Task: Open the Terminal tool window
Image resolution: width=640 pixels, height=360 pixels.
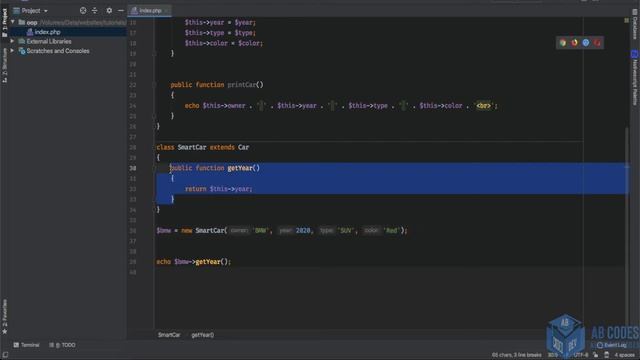Action: click(x=26, y=345)
